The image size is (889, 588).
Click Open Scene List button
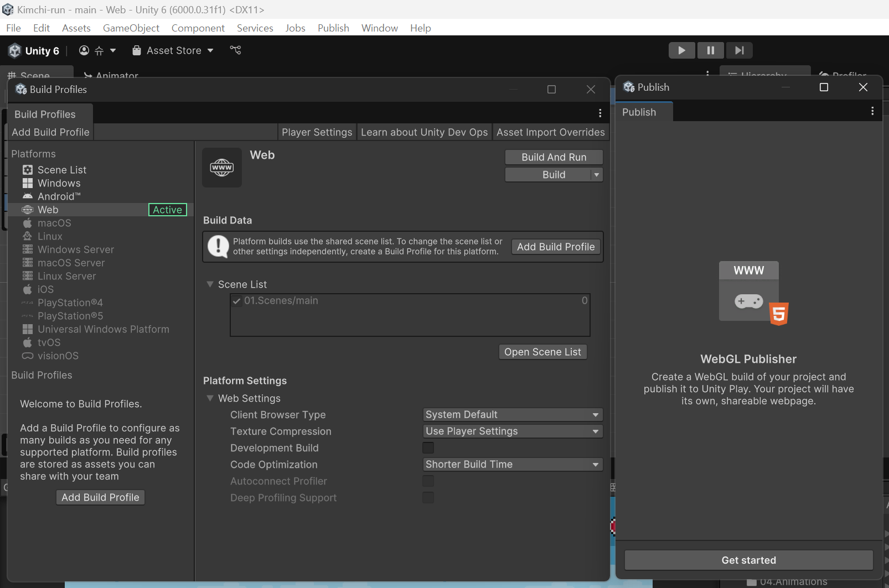[543, 352]
